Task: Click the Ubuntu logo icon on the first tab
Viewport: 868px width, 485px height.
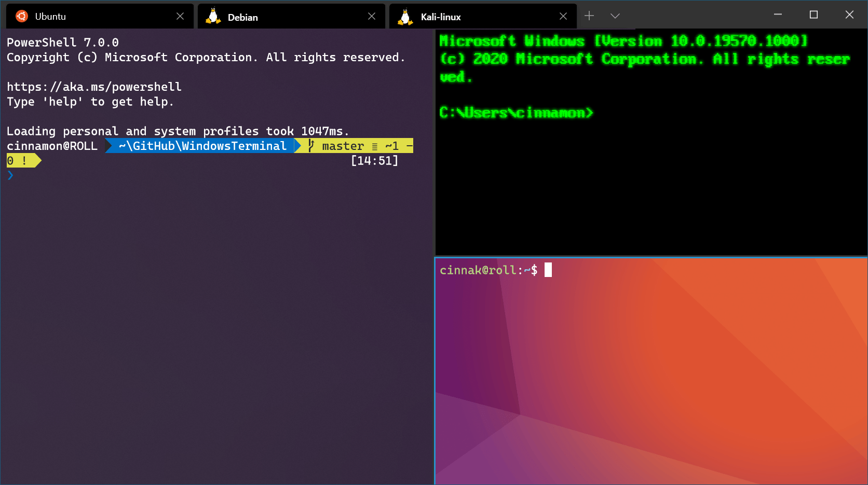Action: click(21, 16)
